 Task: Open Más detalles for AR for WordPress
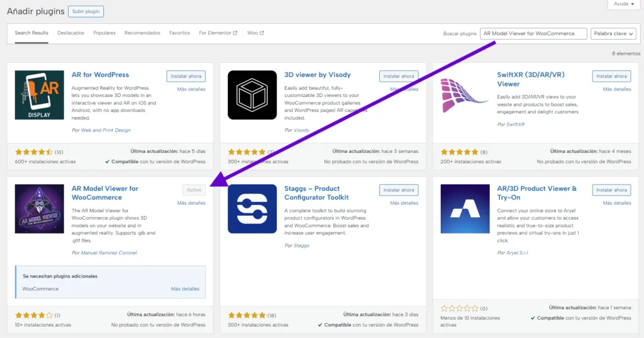[191, 89]
